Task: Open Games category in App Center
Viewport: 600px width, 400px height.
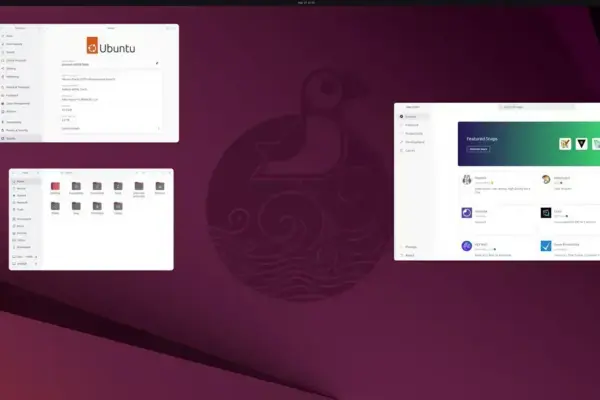Action: point(413,151)
